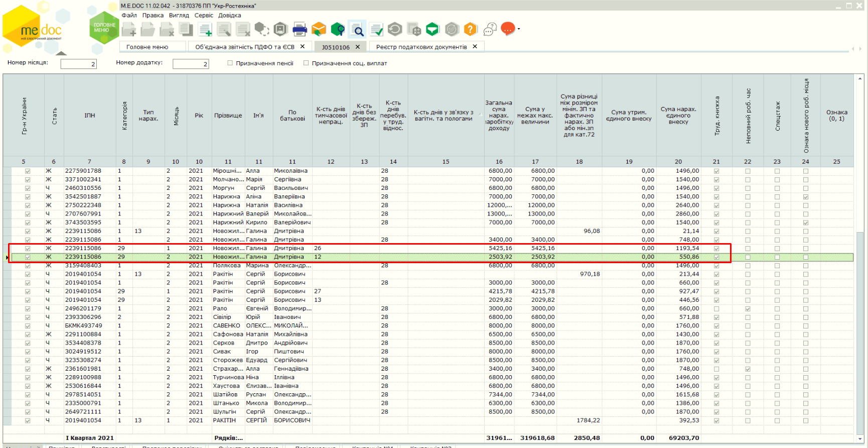Toggle the Призначення соц. виплат checkbox
868x448 pixels.
tap(306, 63)
